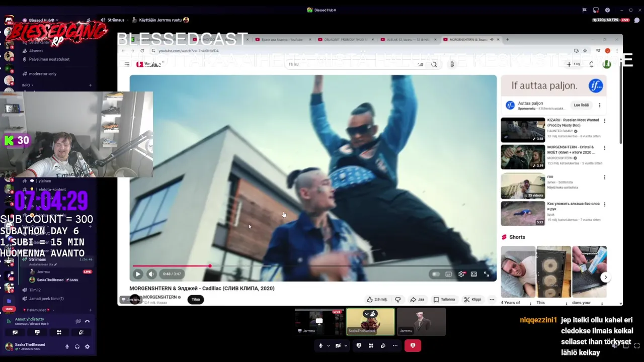Share screen from Discord voice panel
Viewport: 644px width, 362px height.
(37, 332)
